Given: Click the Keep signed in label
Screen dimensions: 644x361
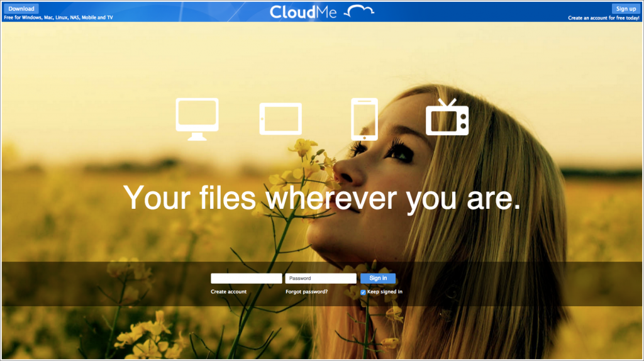Looking at the screenshot, I should [x=385, y=292].
